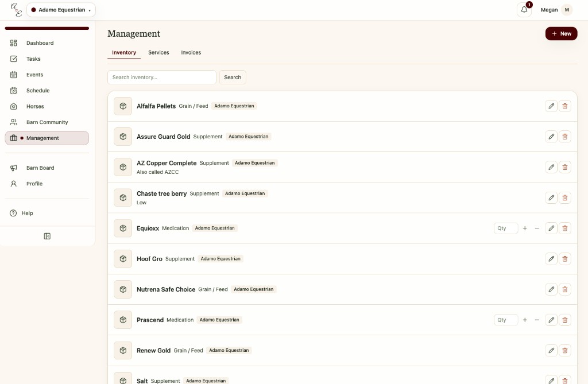Edit the Nutrena Safe Choice item

point(551,289)
